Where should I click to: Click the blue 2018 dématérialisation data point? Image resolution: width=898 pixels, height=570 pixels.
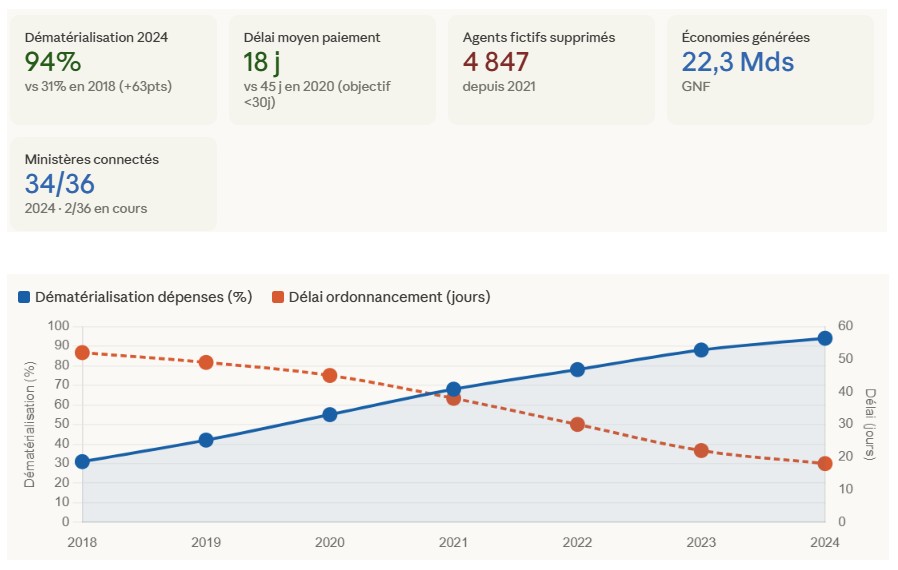tap(82, 461)
